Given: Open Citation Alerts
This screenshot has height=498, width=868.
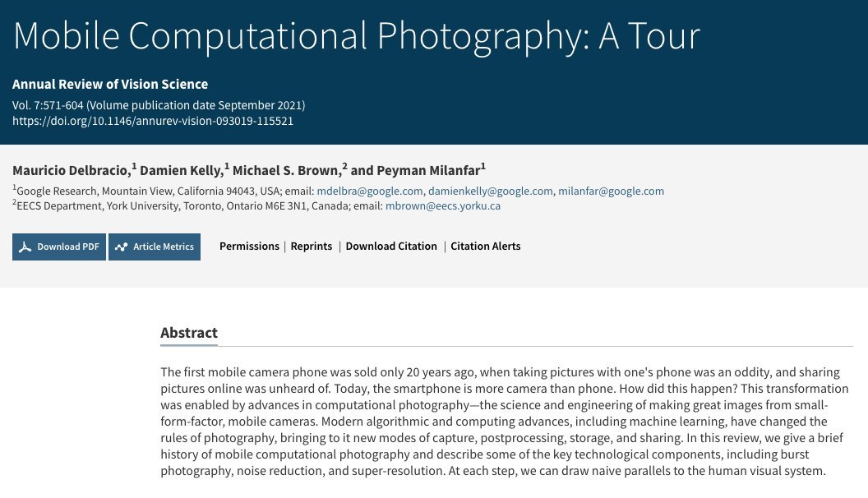Looking at the screenshot, I should pos(486,247).
